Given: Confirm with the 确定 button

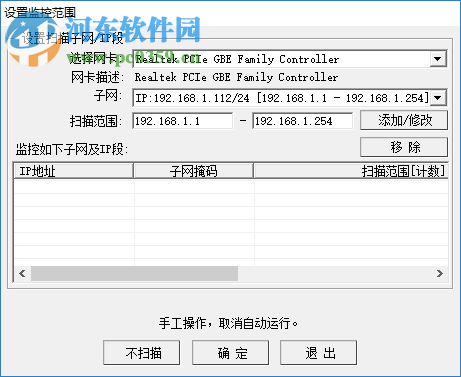Looking at the screenshot, I should pyautogui.click(x=230, y=353).
